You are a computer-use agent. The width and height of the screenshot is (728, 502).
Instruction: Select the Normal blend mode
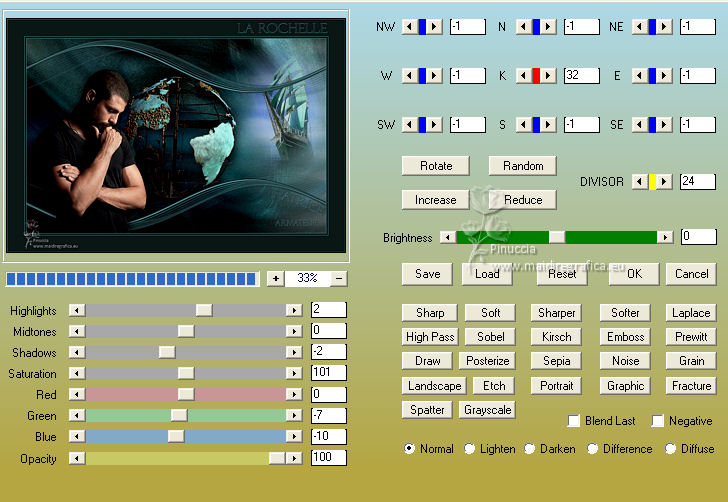409,449
